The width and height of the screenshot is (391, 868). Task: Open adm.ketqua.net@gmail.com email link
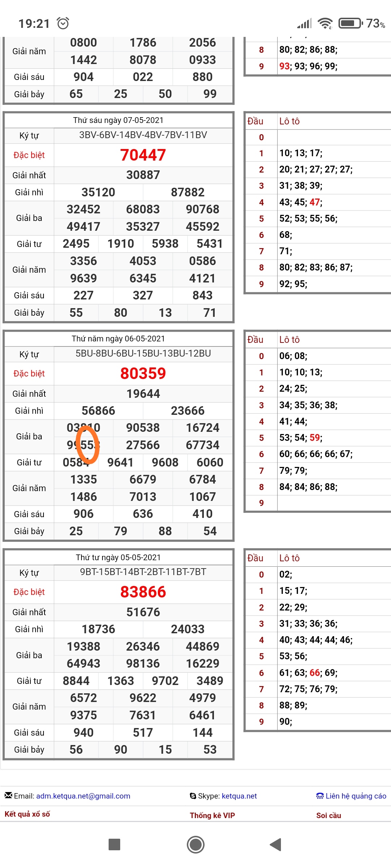[83, 796]
